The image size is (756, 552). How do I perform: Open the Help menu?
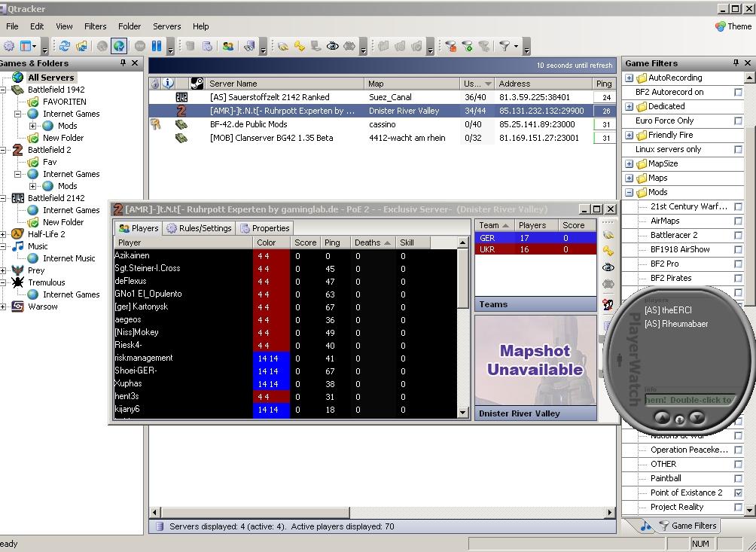200,26
